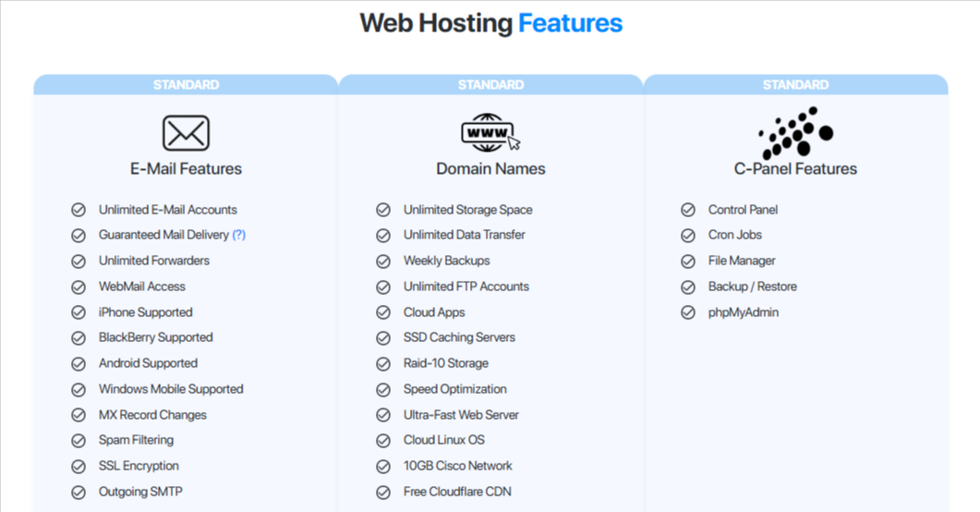Click checkmark icon beside Outgoing SMTP

(79, 493)
